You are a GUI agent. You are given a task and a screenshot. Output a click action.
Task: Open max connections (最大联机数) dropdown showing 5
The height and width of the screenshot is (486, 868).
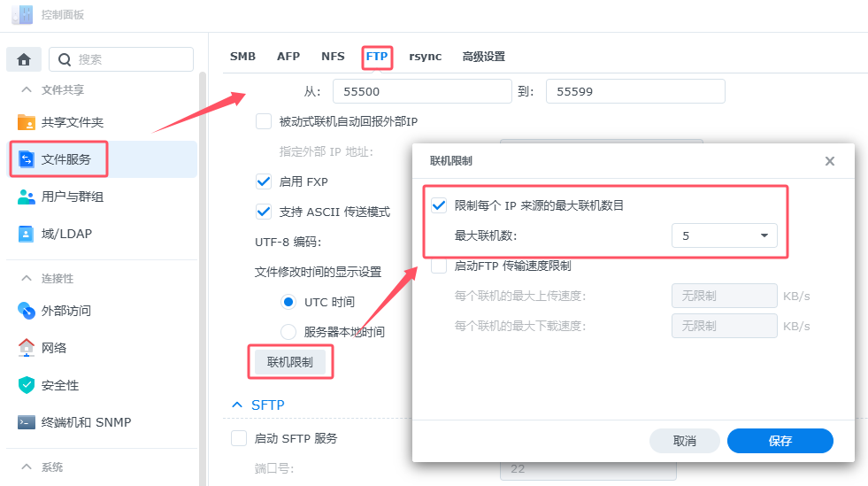724,235
